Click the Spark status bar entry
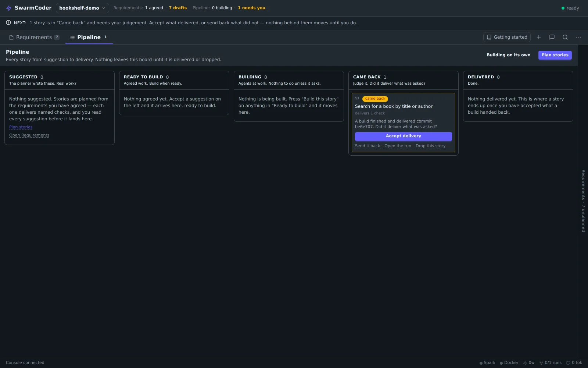This screenshot has height=368, width=588. [x=487, y=363]
